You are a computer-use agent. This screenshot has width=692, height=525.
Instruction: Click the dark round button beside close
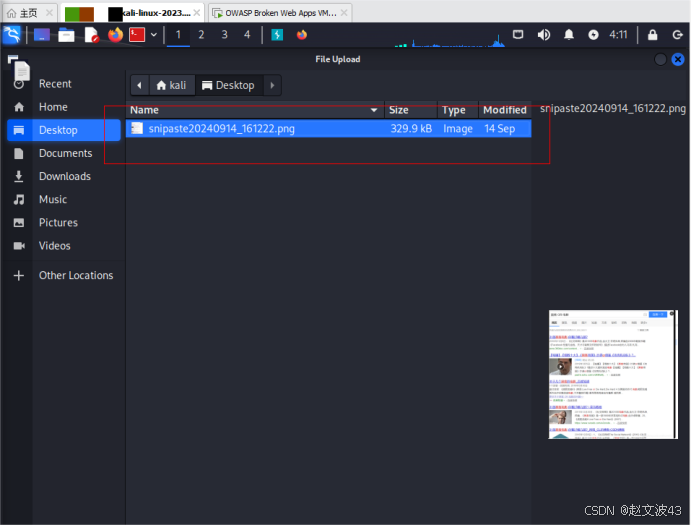660,59
